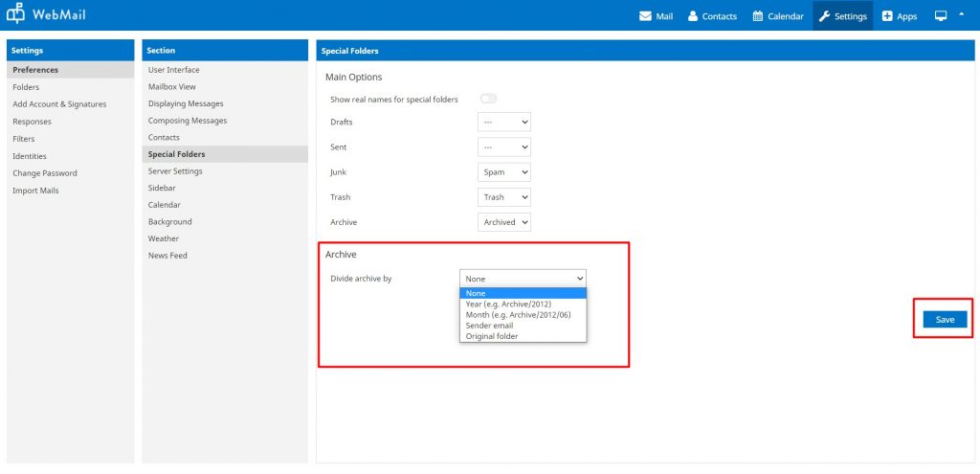Expand the Junk folder dropdown
This screenshot has width=980, height=474.
click(503, 172)
